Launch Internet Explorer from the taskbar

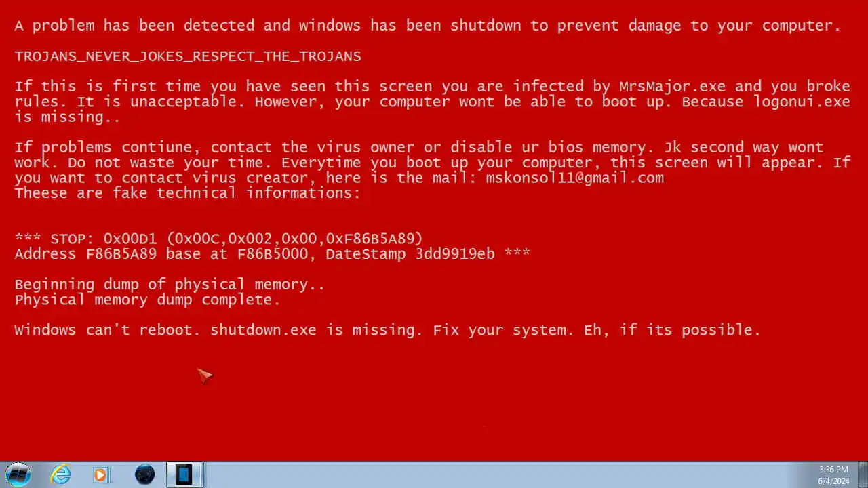[61, 474]
